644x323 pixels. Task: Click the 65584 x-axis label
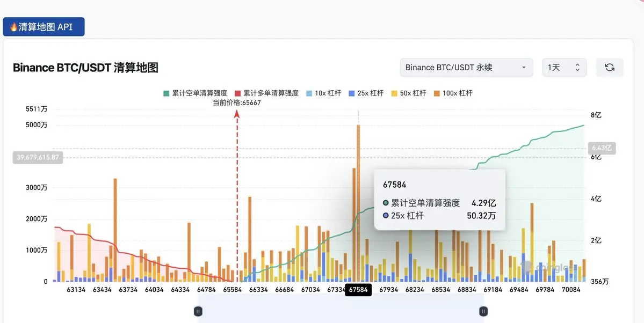(x=233, y=290)
